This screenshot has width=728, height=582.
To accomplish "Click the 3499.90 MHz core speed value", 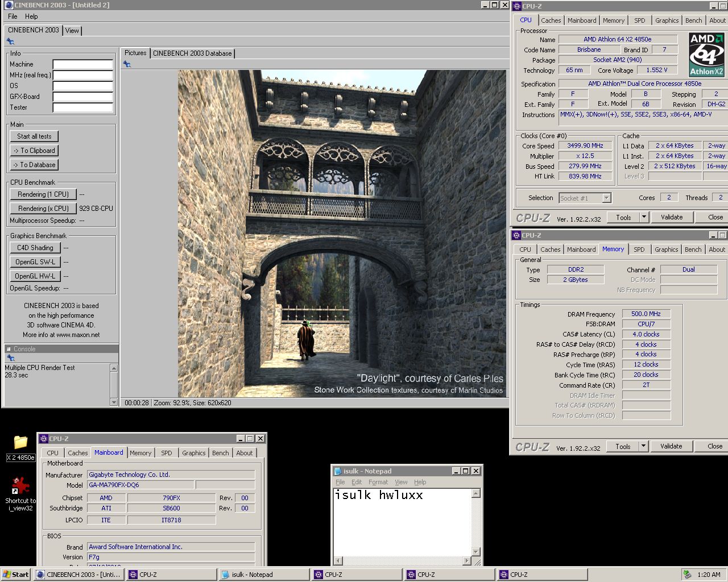I will [585, 145].
